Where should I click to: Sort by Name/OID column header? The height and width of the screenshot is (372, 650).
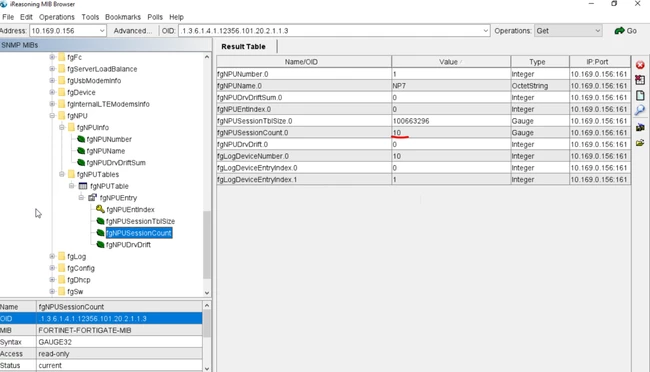pyautogui.click(x=304, y=62)
